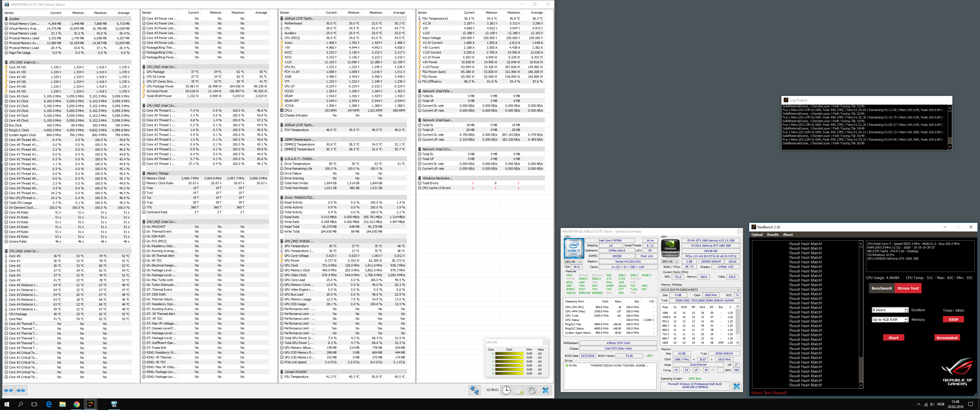Click the shrink columns arrows icon in sensor window
This screenshot has width=980, height=410.
pos(21,390)
